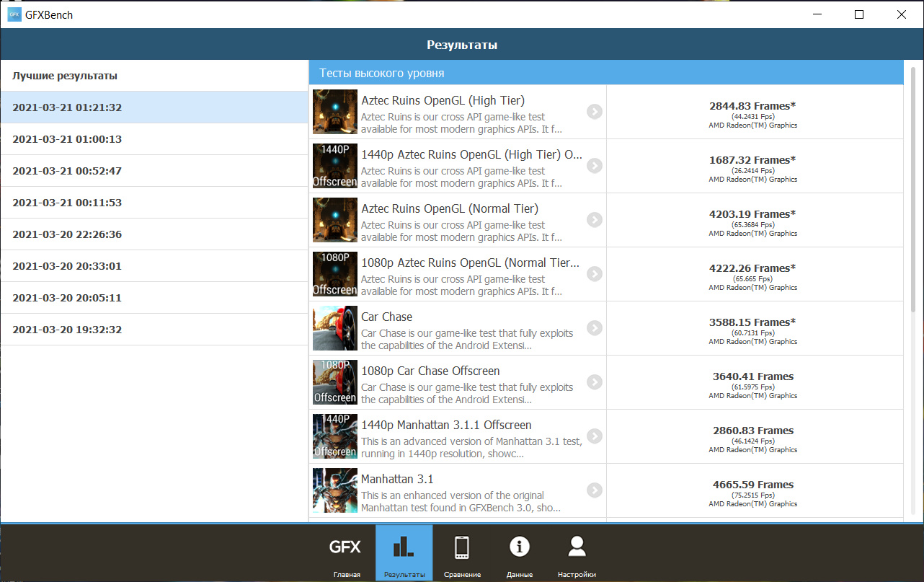Click the 4203.19 Frames* score
The width and height of the screenshot is (924, 582).
pyautogui.click(x=752, y=214)
